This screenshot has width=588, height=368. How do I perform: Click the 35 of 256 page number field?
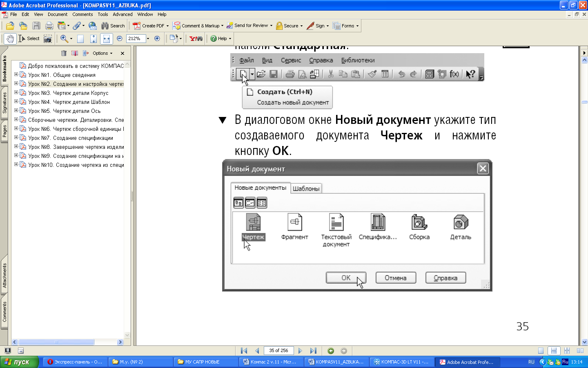click(x=278, y=350)
